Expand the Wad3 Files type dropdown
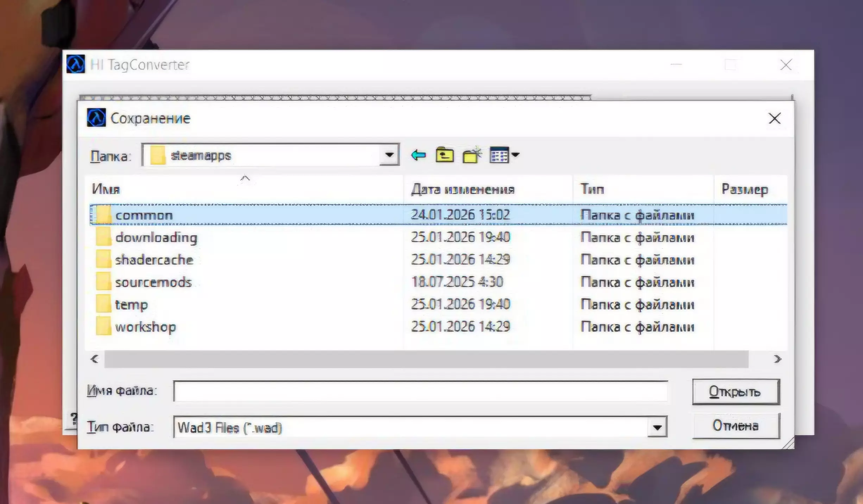The height and width of the screenshot is (504, 863). [657, 427]
